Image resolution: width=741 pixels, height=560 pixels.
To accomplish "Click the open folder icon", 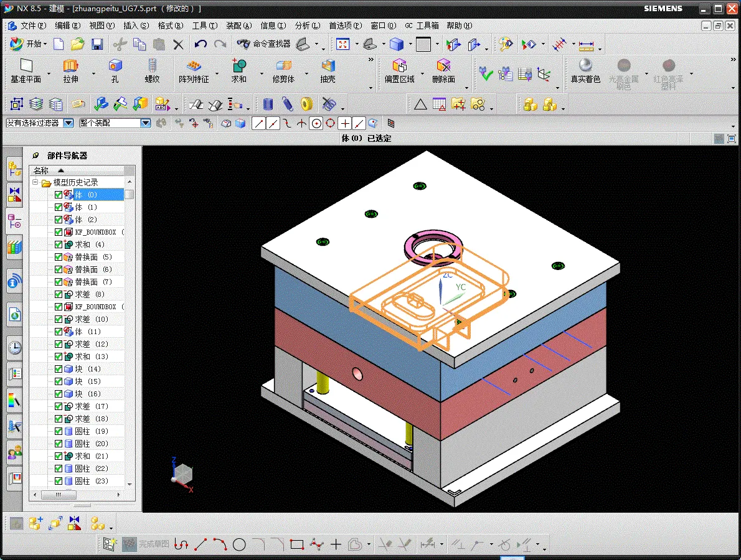I will (x=77, y=44).
